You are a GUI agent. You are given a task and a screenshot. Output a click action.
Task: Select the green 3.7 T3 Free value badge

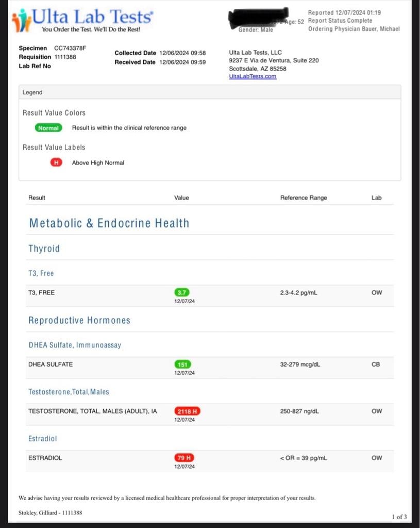(x=182, y=292)
